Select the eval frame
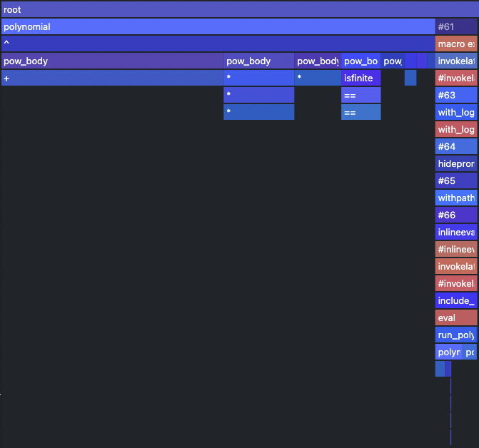The width and height of the screenshot is (479, 448). [456, 317]
